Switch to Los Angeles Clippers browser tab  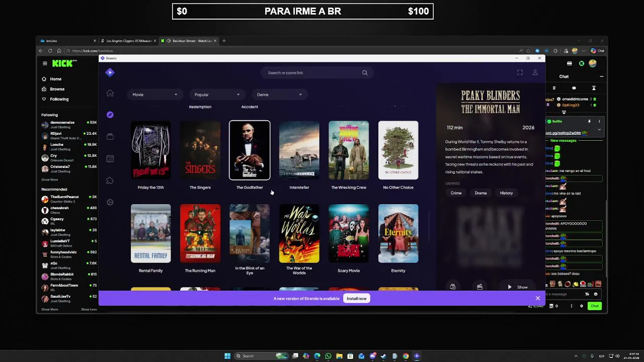click(x=128, y=41)
